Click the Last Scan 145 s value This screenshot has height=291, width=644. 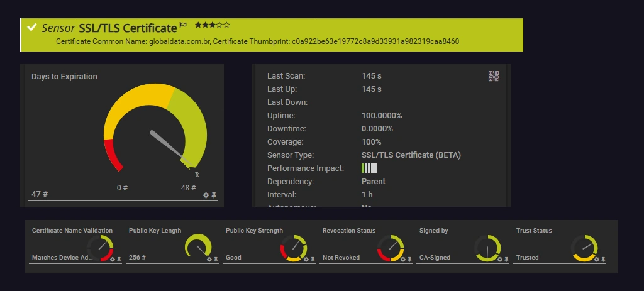pyautogui.click(x=371, y=76)
